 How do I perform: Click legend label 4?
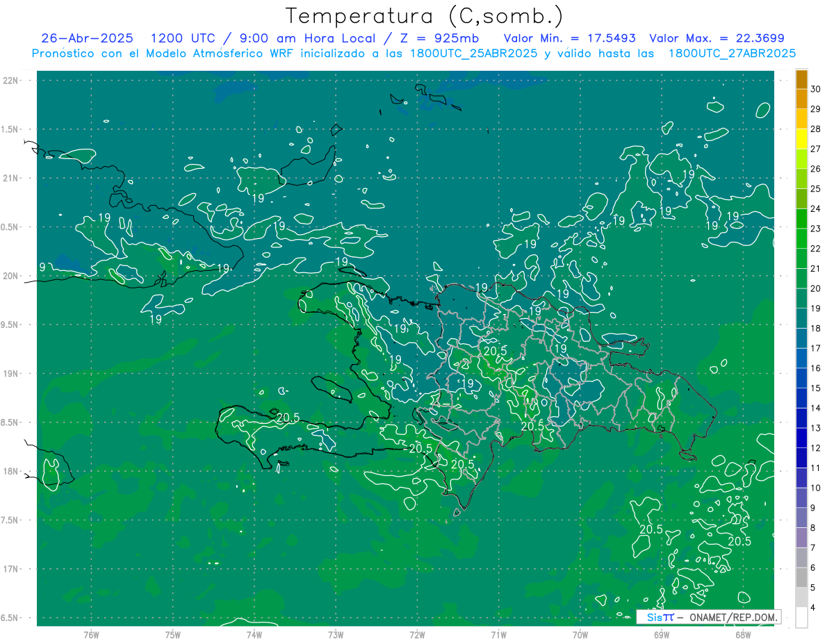click(x=813, y=608)
